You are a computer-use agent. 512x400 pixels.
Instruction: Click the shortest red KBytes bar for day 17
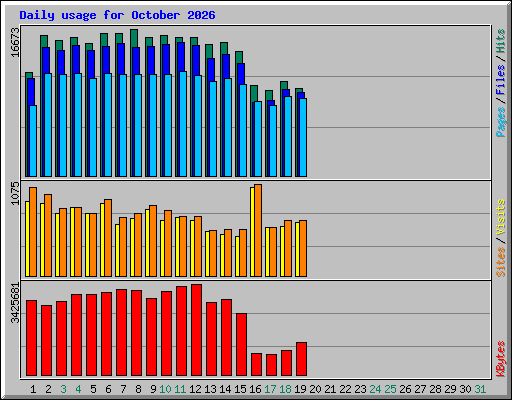click(x=271, y=365)
